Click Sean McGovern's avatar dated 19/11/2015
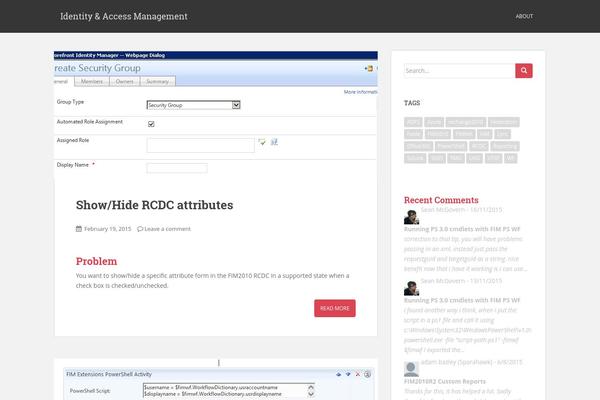600x400 pixels. tap(411, 288)
